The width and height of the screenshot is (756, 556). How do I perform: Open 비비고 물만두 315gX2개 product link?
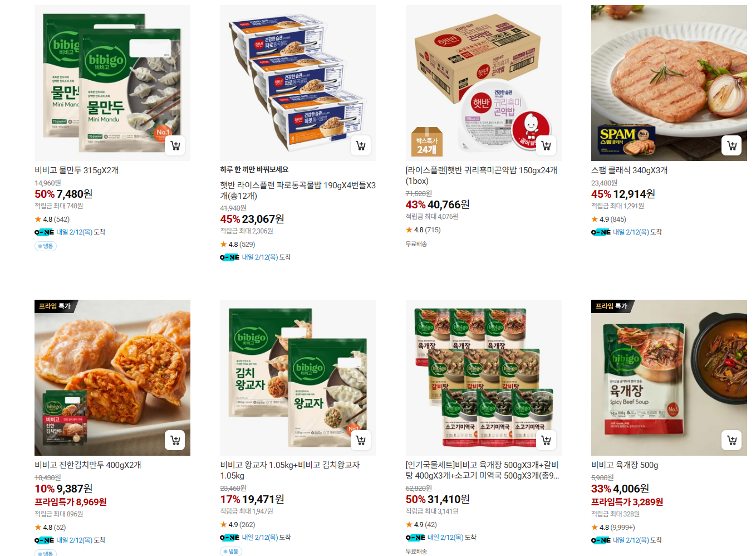[77, 170]
